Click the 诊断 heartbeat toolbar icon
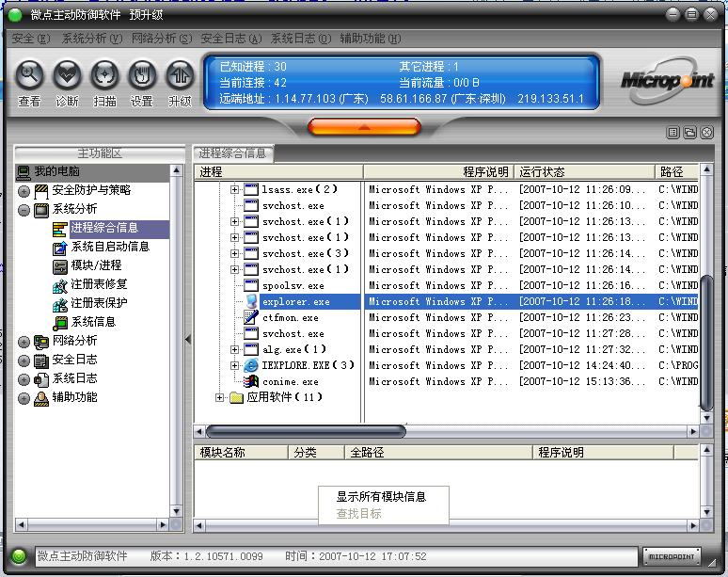This screenshot has height=577, width=728. coord(68,74)
